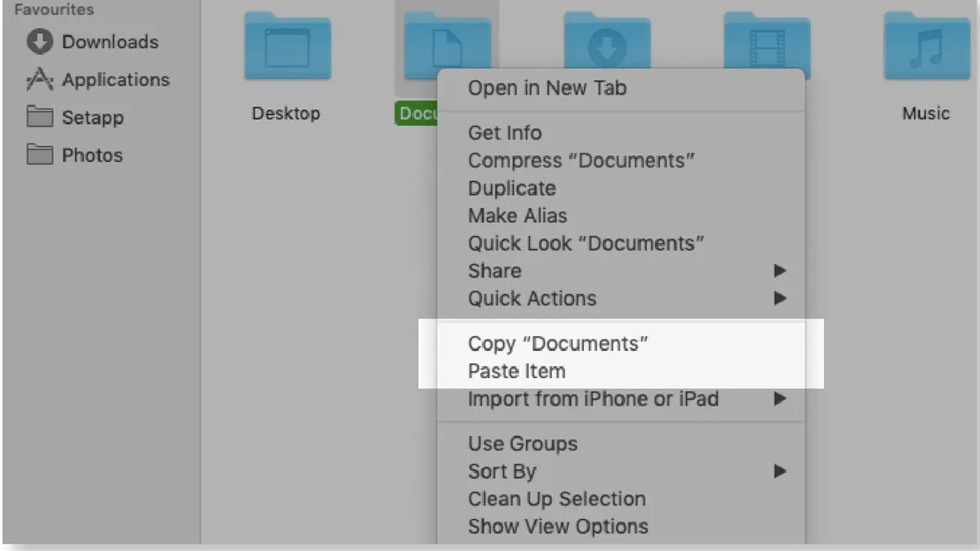
Task: Toggle Use Groups option
Action: point(523,444)
